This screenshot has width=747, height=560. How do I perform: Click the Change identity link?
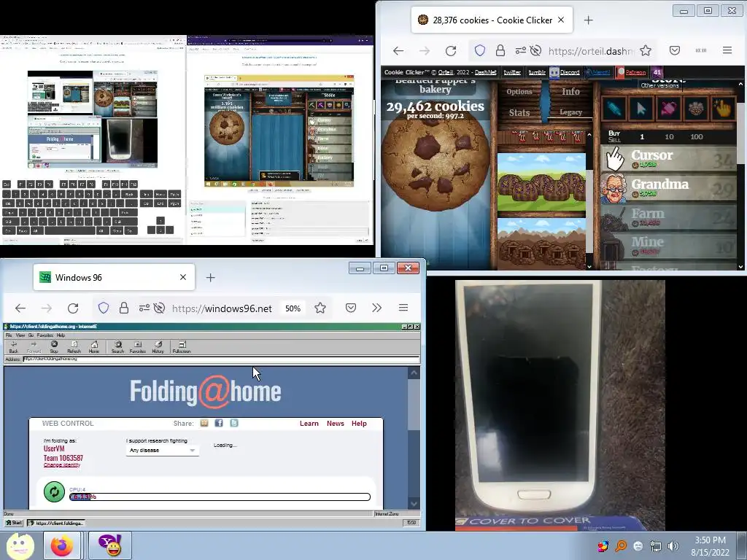coord(62,465)
